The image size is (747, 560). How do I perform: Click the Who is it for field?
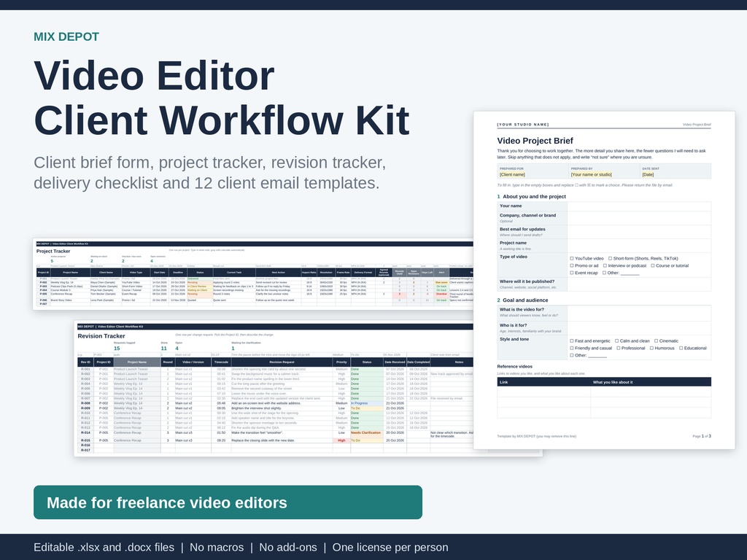pos(639,328)
